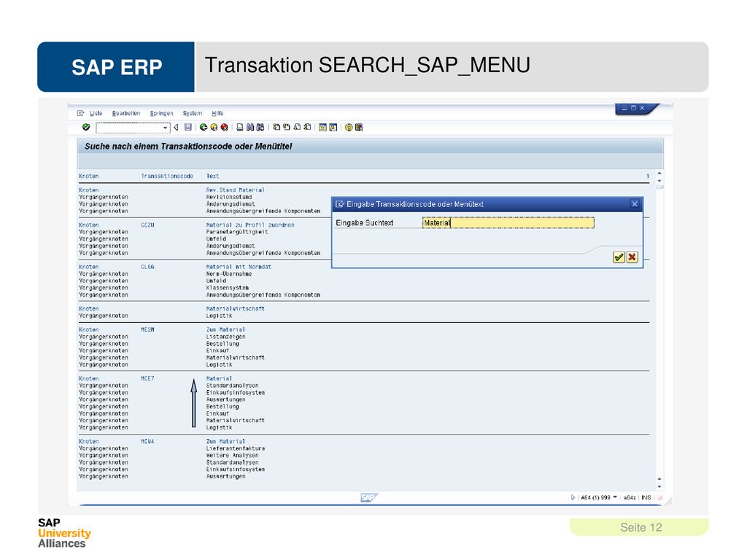Click the Revisionsstand text
This screenshot has width=747, height=560.
tap(228, 197)
